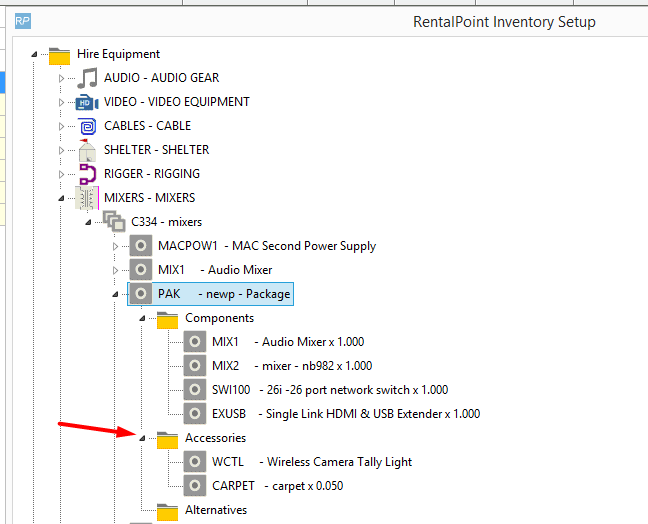The image size is (648, 524).
Task: Select SHELTER - SHELTER label
Action: 157,150
